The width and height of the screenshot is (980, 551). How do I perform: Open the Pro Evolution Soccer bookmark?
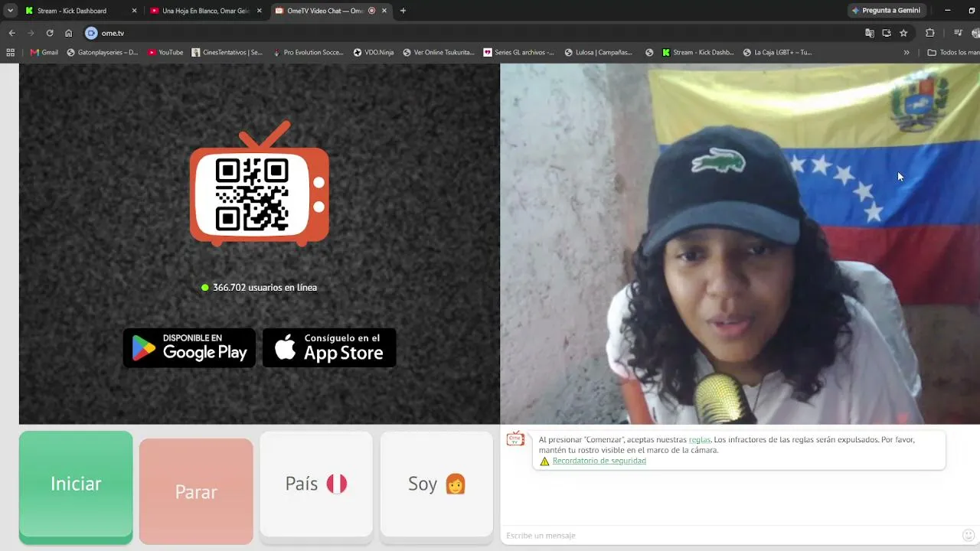coord(308,53)
